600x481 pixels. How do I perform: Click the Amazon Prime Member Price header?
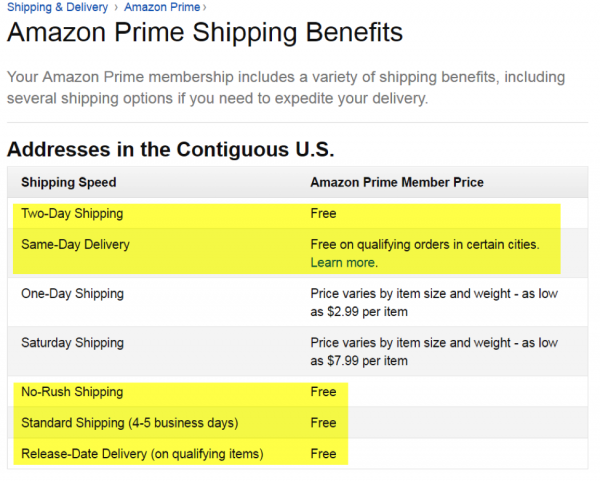tap(397, 182)
